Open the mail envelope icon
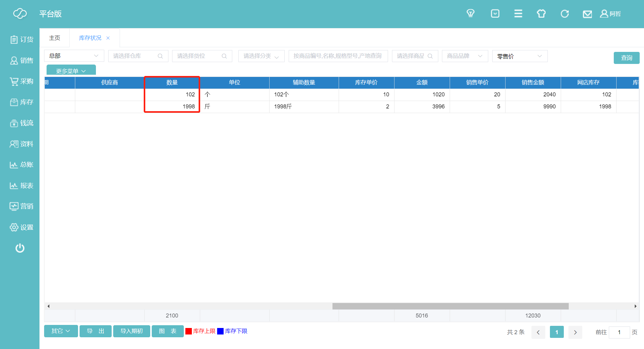This screenshot has height=349, width=644. (587, 14)
